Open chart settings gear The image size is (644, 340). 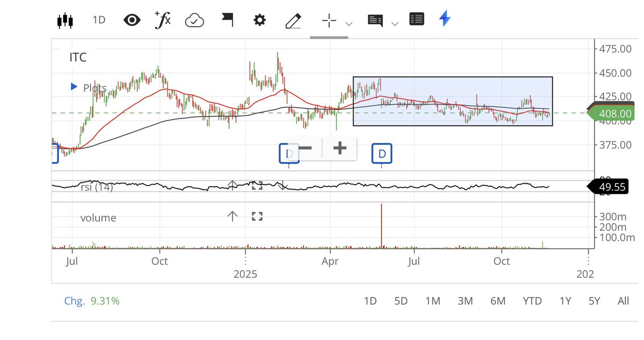click(260, 20)
